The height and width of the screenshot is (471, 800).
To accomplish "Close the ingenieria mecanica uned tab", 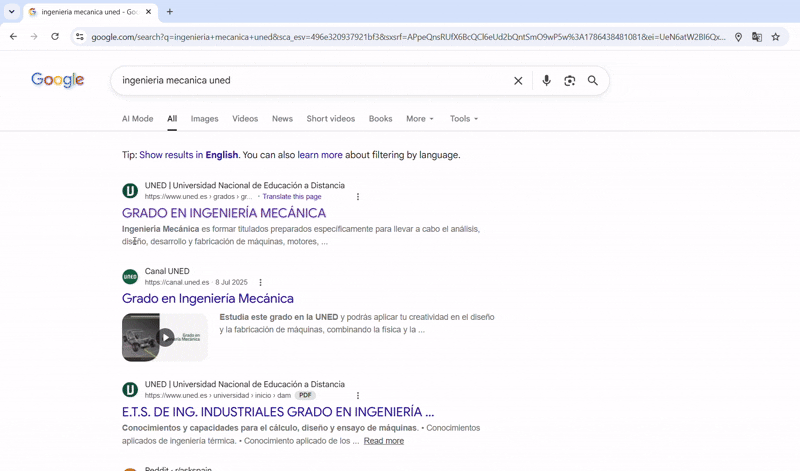I will [148, 11].
